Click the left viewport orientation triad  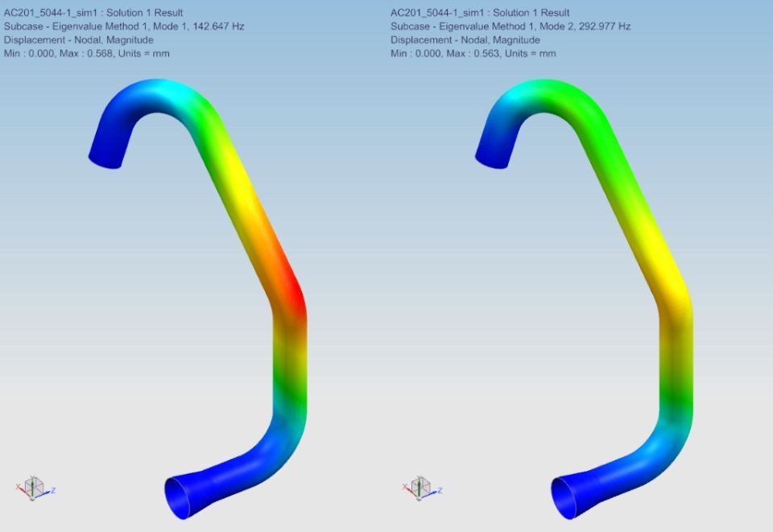[x=33, y=487]
